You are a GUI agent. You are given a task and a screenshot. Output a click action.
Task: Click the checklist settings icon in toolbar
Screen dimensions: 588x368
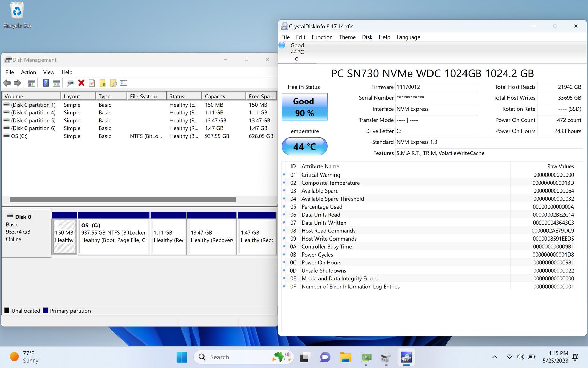coord(124,83)
